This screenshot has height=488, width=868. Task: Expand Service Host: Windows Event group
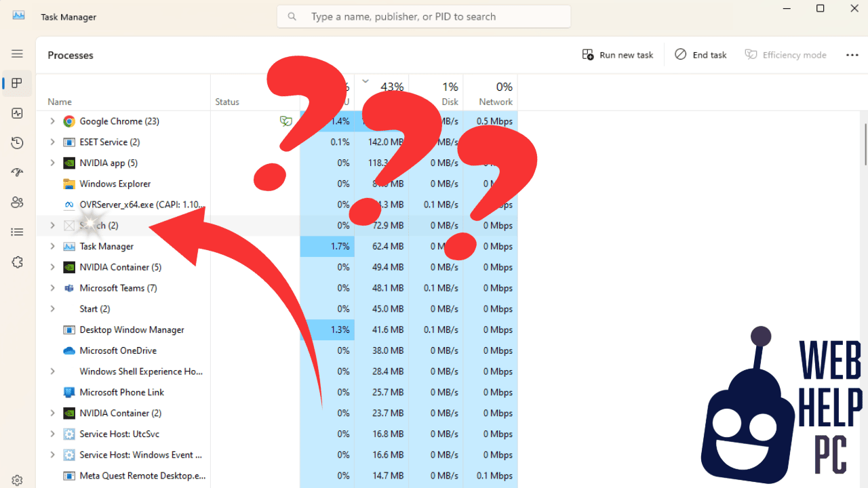[x=52, y=455]
